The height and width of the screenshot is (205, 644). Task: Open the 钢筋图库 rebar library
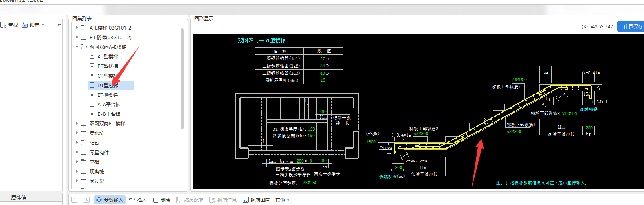pyautogui.click(x=256, y=200)
